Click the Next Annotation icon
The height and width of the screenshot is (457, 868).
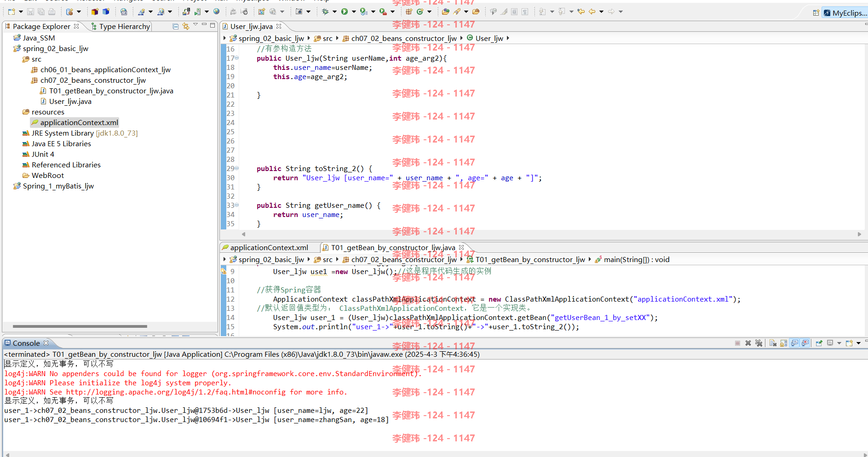[542, 11]
